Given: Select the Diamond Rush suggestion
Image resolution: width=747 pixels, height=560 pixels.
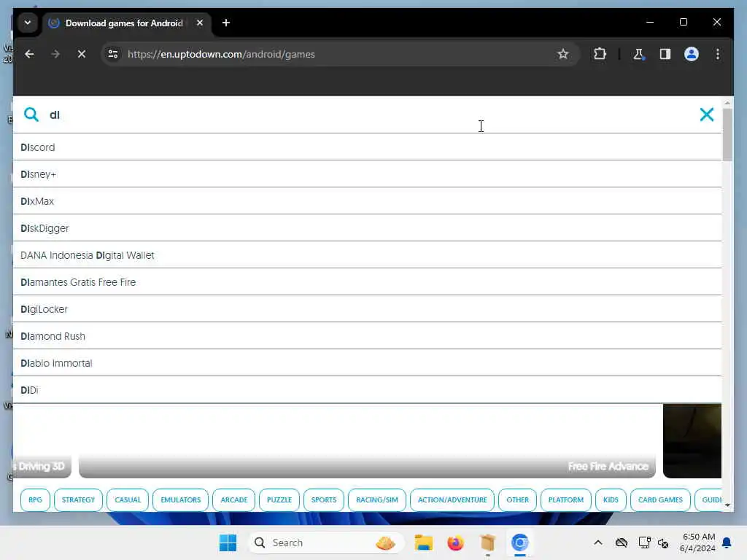Looking at the screenshot, I should pos(367,336).
